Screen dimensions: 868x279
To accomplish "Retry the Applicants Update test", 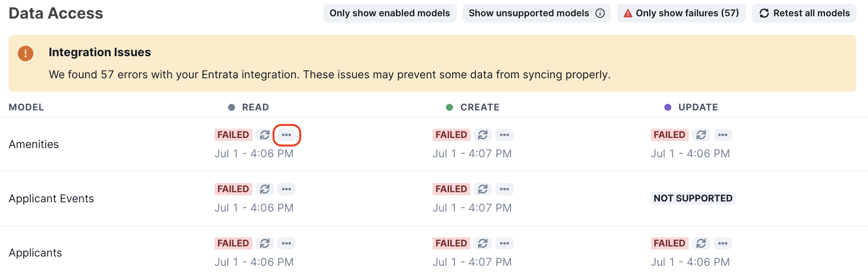I will pyautogui.click(x=701, y=243).
